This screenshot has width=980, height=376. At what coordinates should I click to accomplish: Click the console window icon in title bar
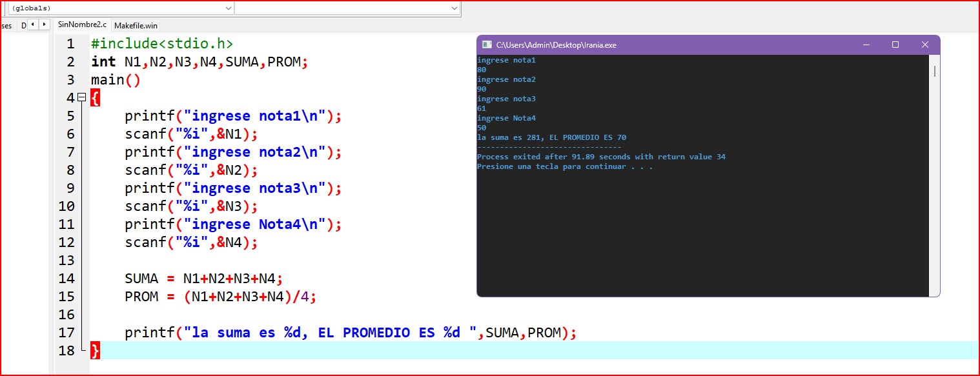pyautogui.click(x=487, y=45)
